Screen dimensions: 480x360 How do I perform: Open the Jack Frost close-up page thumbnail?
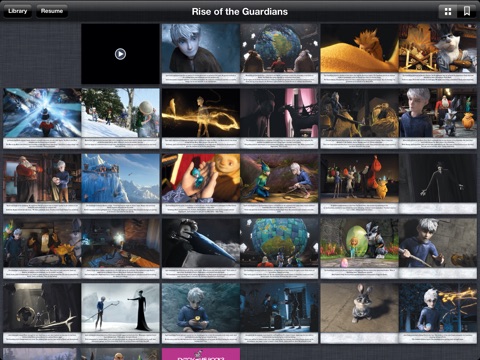point(201,53)
